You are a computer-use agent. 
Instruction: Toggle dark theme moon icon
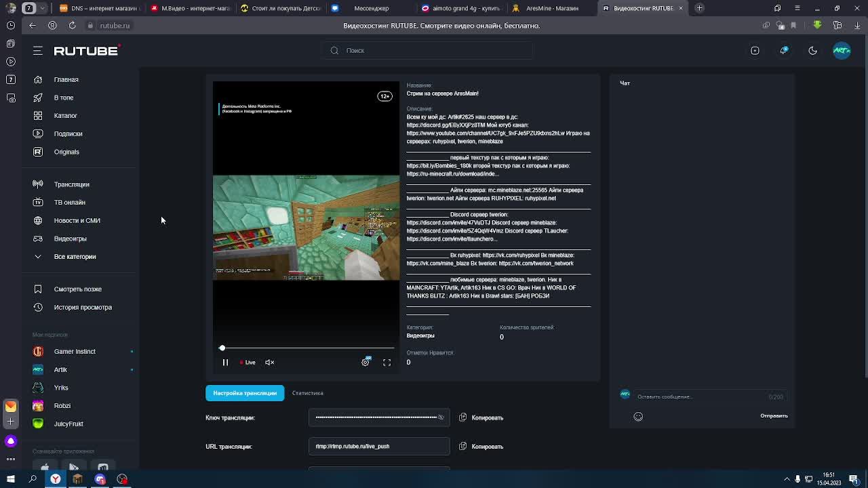(x=812, y=51)
